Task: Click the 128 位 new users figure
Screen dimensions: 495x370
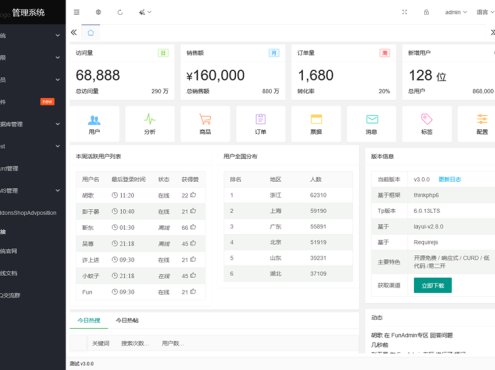Action: [x=427, y=76]
